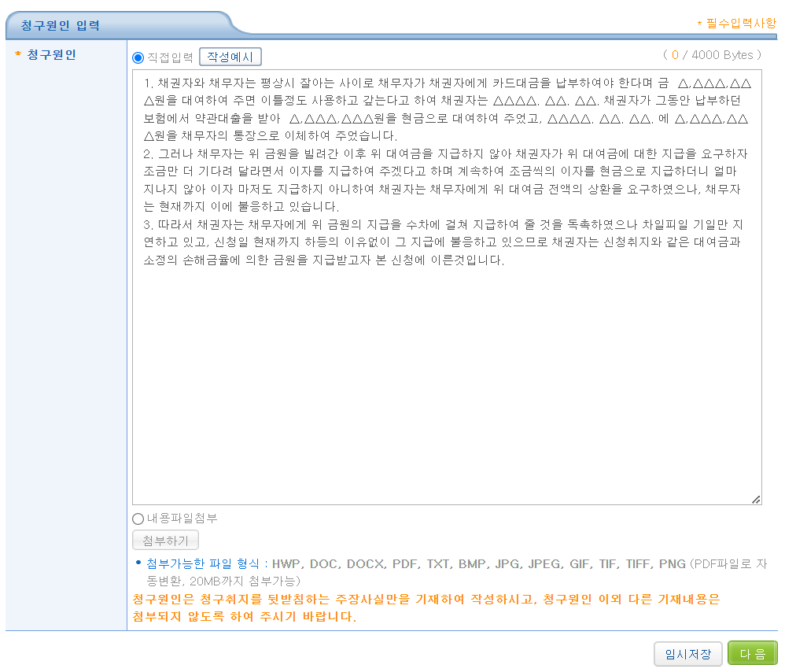Click the text area resize grip icon
The height and width of the screenshot is (672, 785).
pyautogui.click(x=756, y=499)
